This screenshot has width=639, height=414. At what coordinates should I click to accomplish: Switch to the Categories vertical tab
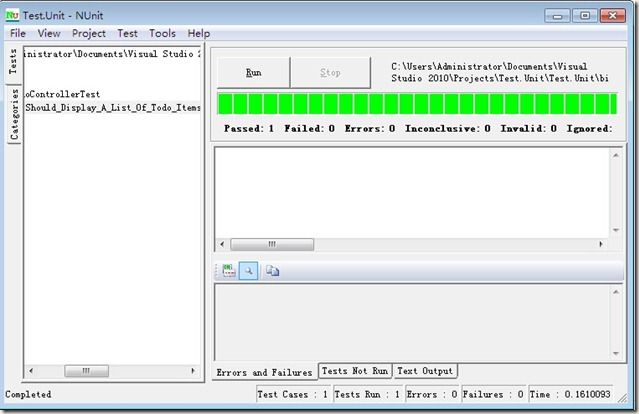point(14,115)
